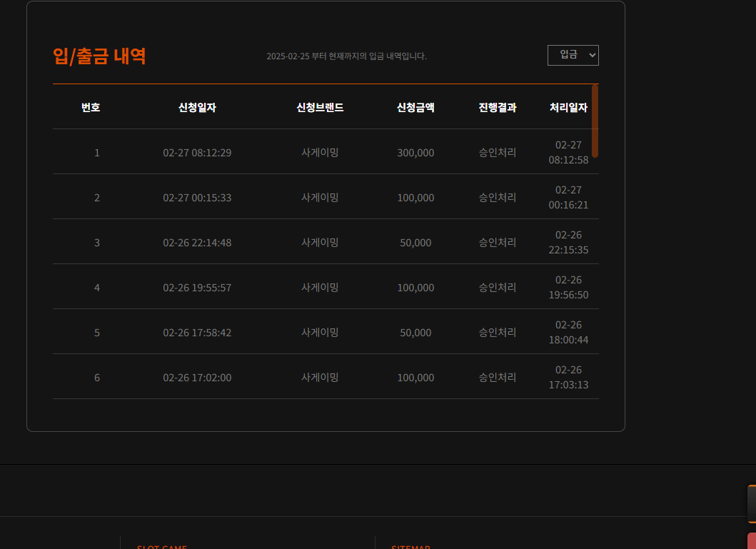The image size is (756, 549).
Task: Click request date 02-26 17:58:42
Action: pos(197,333)
